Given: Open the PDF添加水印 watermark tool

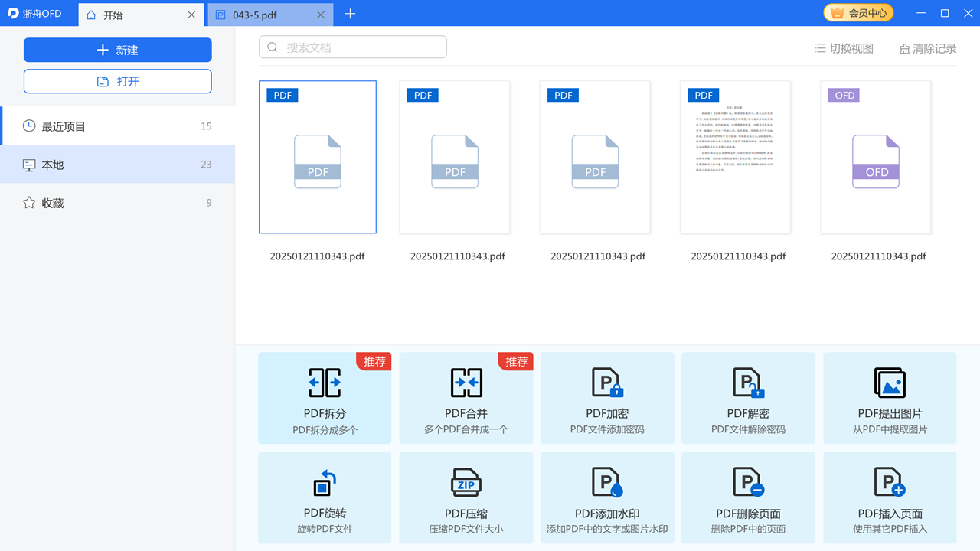Looking at the screenshot, I should 607,497.
